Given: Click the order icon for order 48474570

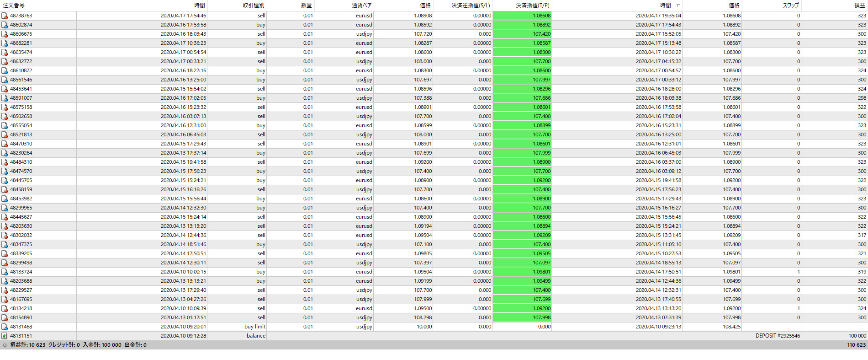Looking at the screenshot, I should pyautogui.click(x=5, y=171).
